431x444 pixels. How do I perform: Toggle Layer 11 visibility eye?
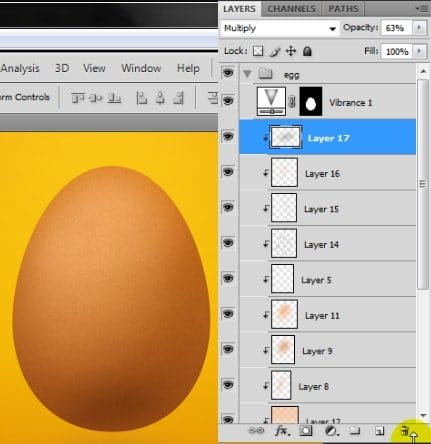228,314
